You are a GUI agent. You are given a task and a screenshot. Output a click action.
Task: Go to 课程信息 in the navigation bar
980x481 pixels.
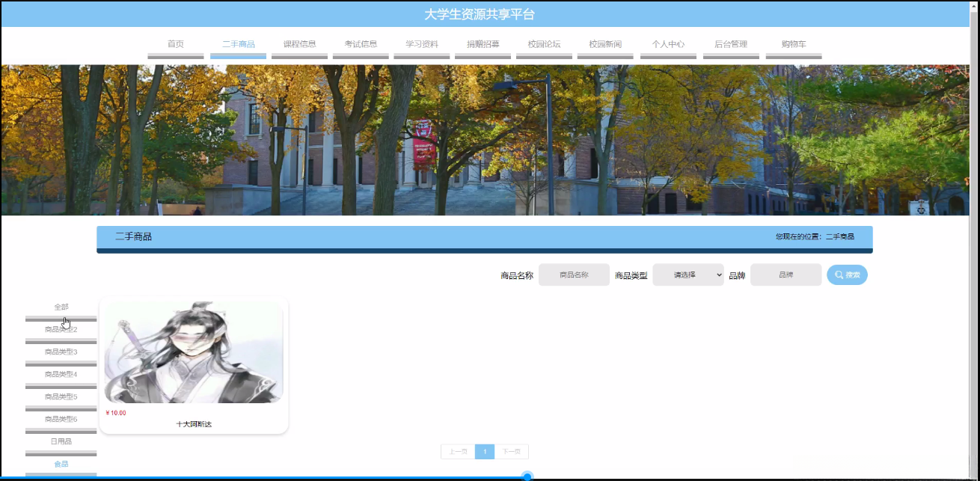coord(298,43)
